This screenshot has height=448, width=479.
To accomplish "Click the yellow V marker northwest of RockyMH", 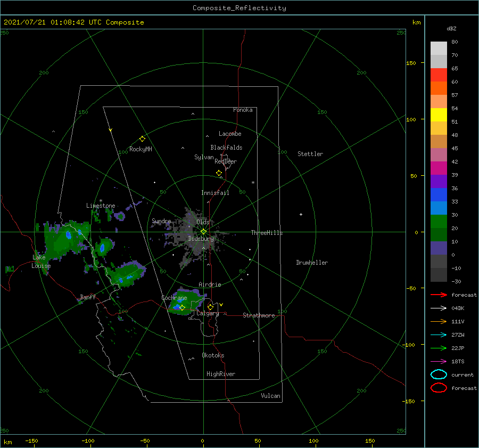I will coord(111,130).
